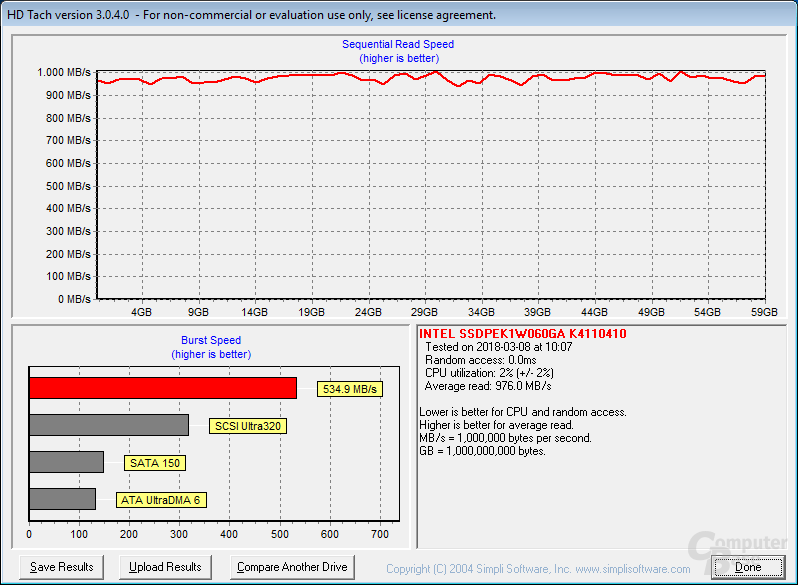This screenshot has width=798, height=585.
Task: Click the 0 MB/s y-axis label
Action: 74,299
